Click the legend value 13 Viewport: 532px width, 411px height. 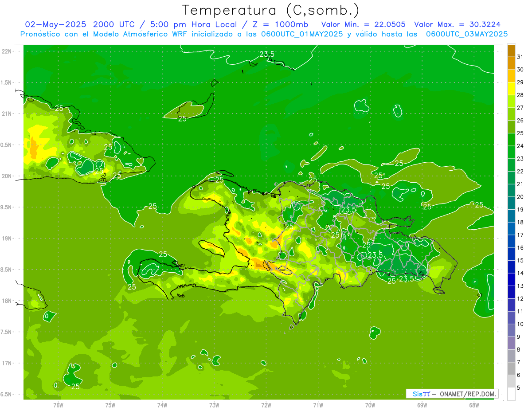click(520, 286)
